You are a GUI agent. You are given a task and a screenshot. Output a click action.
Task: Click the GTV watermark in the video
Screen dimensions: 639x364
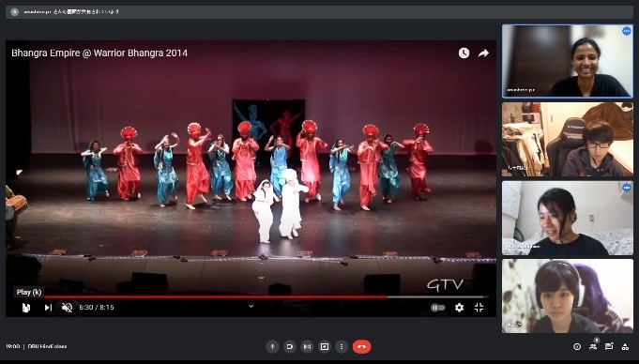pos(445,284)
